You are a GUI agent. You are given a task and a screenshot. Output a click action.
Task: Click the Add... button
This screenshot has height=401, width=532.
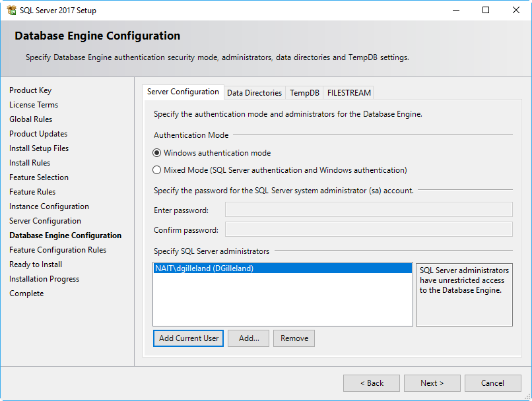[x=248, y=338]
